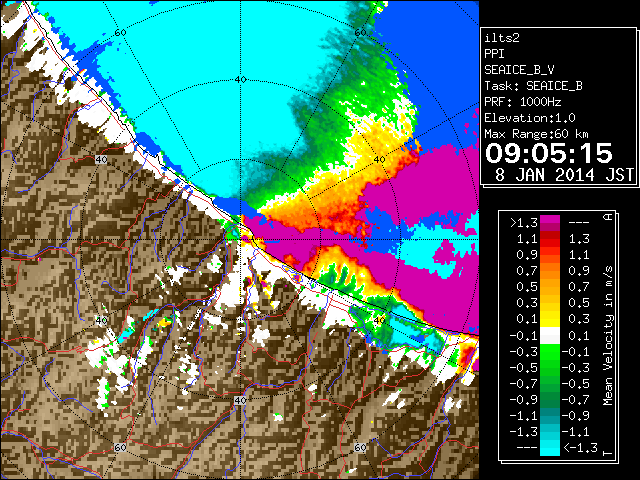This screenshot has width=640, height=480.
Task: Select the 60 range label in the northeast sector
Action: (x=360, y=32)
